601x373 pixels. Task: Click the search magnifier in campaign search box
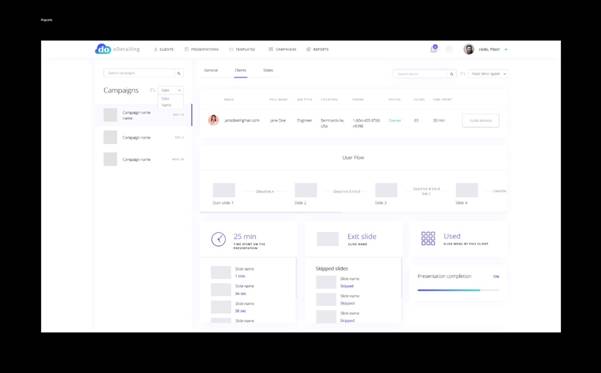pos(179,73)
